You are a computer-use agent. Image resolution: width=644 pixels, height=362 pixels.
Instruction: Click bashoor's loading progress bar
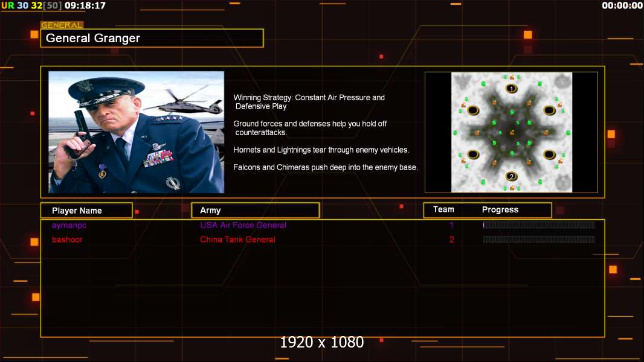click(539, 240)
